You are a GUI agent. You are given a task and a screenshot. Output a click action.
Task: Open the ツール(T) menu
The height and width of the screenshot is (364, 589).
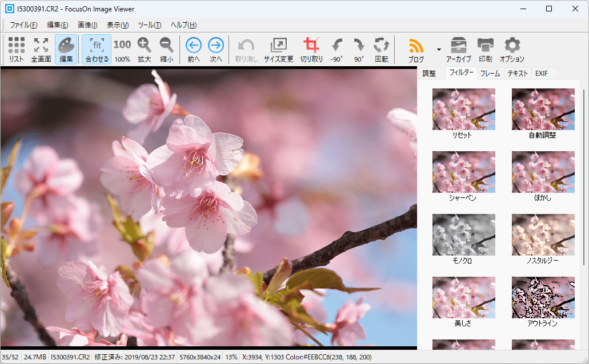150,25
